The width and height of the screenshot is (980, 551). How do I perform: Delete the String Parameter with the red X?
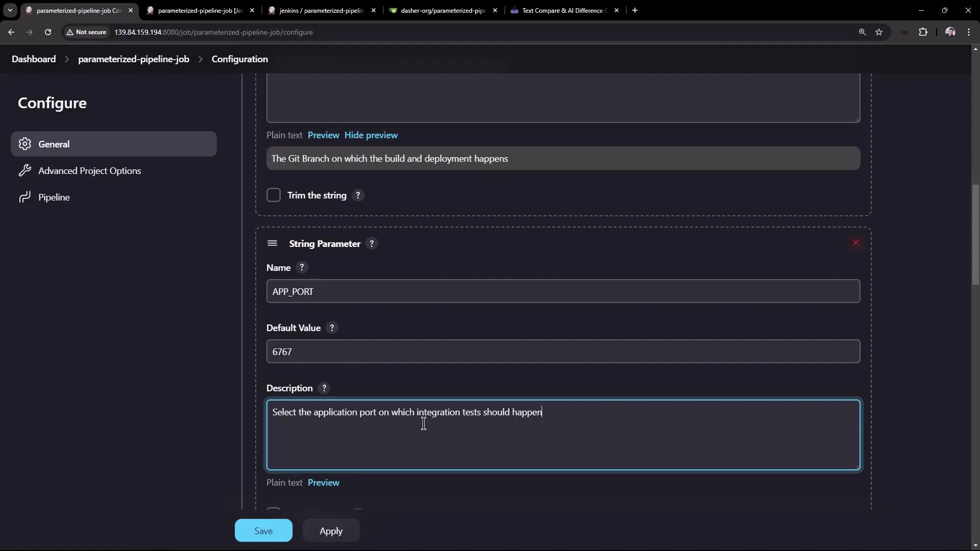click(855, 242)
